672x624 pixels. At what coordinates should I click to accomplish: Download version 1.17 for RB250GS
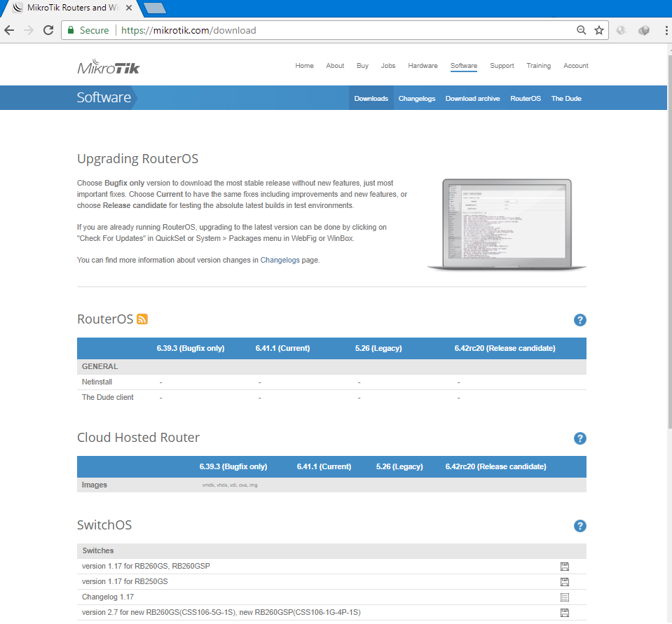(x=564, y=582)
